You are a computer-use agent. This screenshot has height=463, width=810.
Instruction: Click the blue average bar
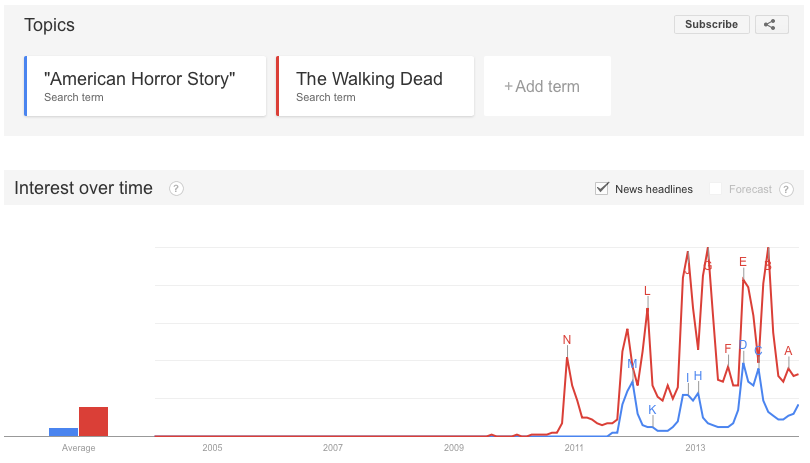click(x=63, y=432)
